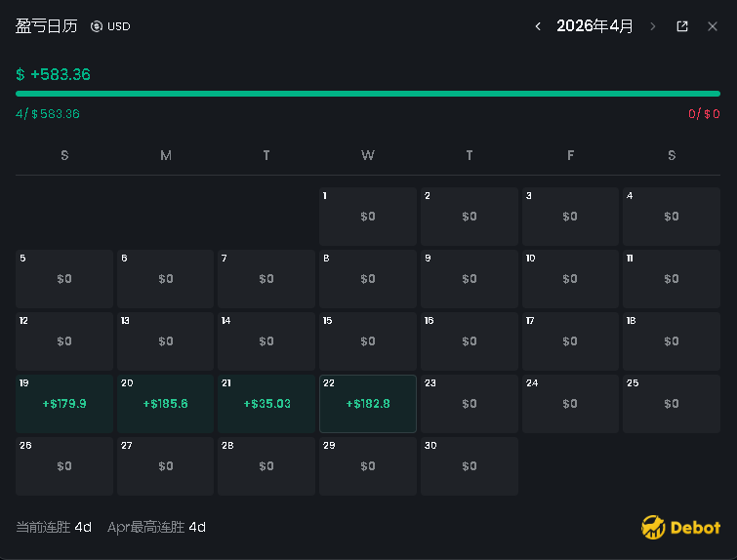Select the April 28 day cell
Image resolution: width=737 pixels, height=560 pixels.
coord(266,466)
